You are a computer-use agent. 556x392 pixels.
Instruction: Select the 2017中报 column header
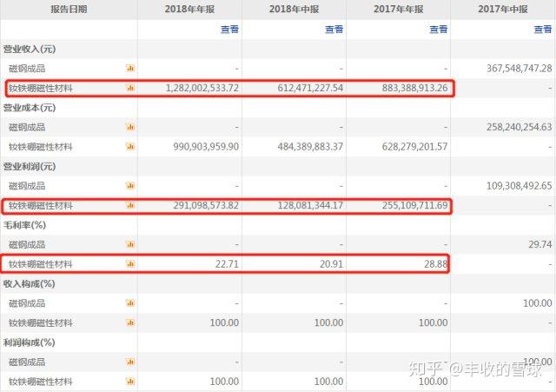click(503, 9)
